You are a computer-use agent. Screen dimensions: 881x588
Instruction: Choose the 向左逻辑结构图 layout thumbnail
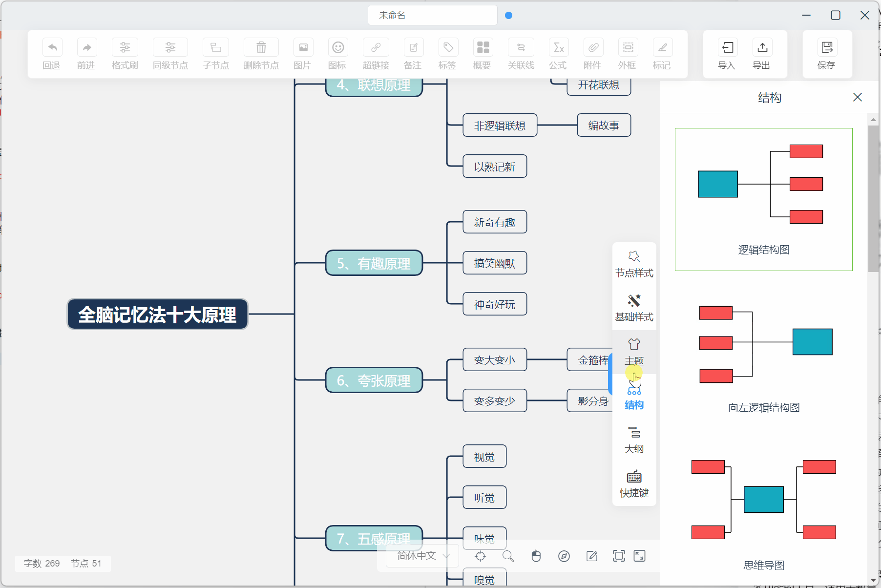point(764,358)
